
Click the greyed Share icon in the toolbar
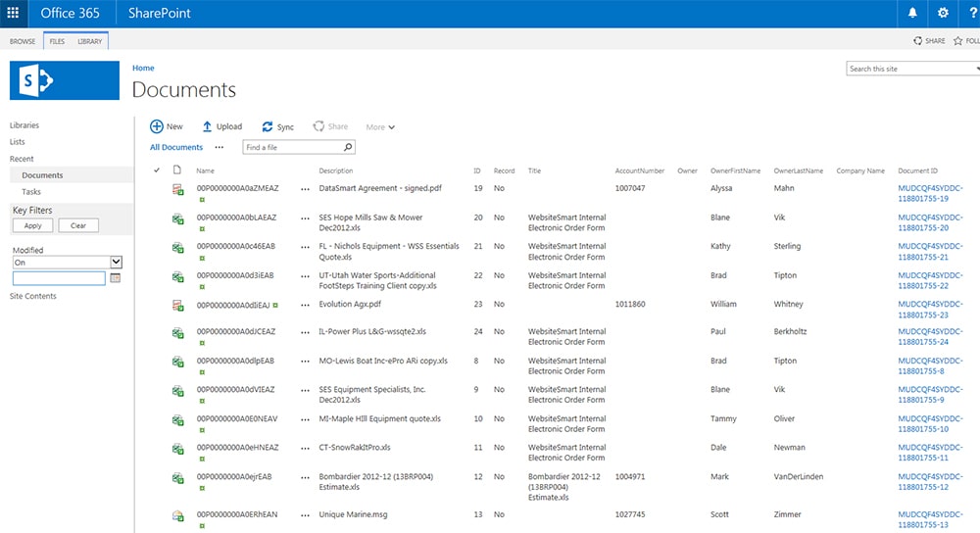(318, 126)
